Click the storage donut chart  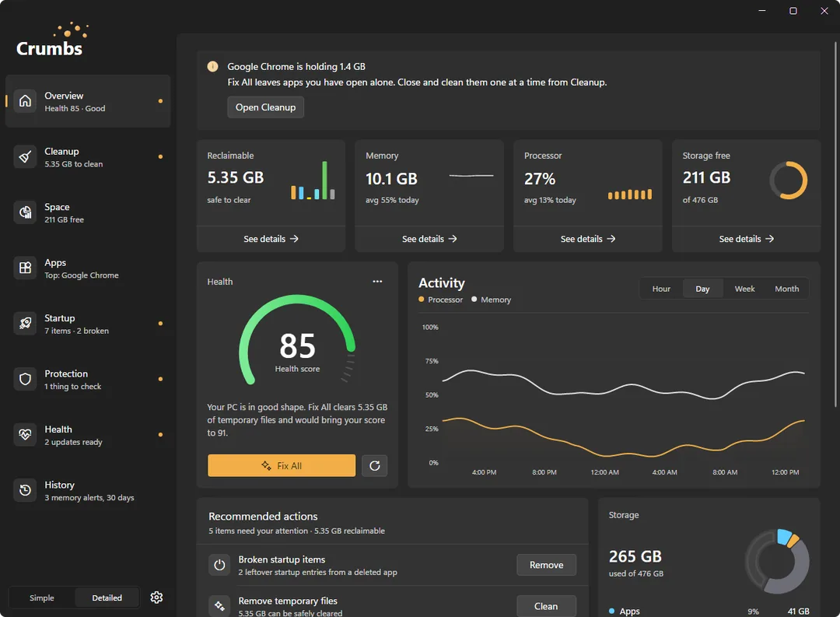(x=777, y=561)
